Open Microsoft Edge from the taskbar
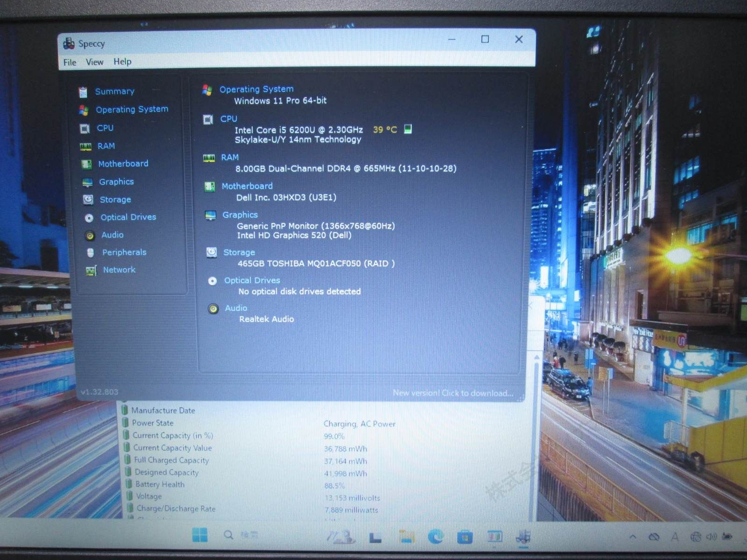 [x=435, y=536]
